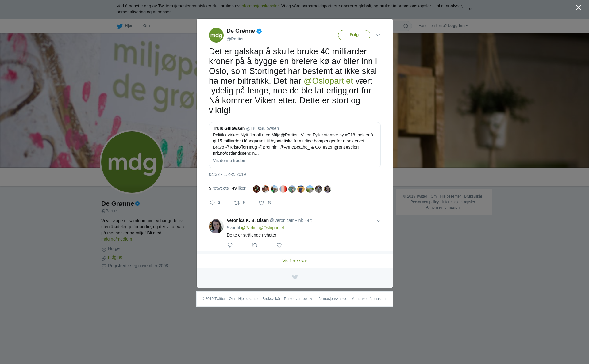Click the search magnifier icon

[406, 26]
